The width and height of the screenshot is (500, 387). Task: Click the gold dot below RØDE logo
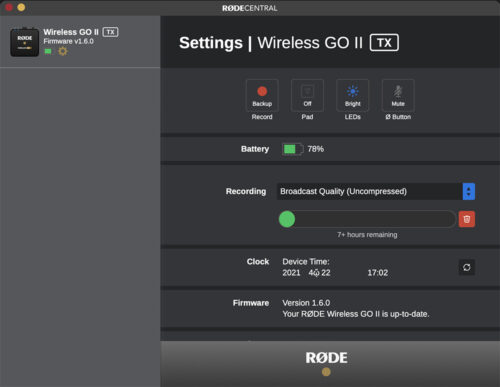[326, 372]
